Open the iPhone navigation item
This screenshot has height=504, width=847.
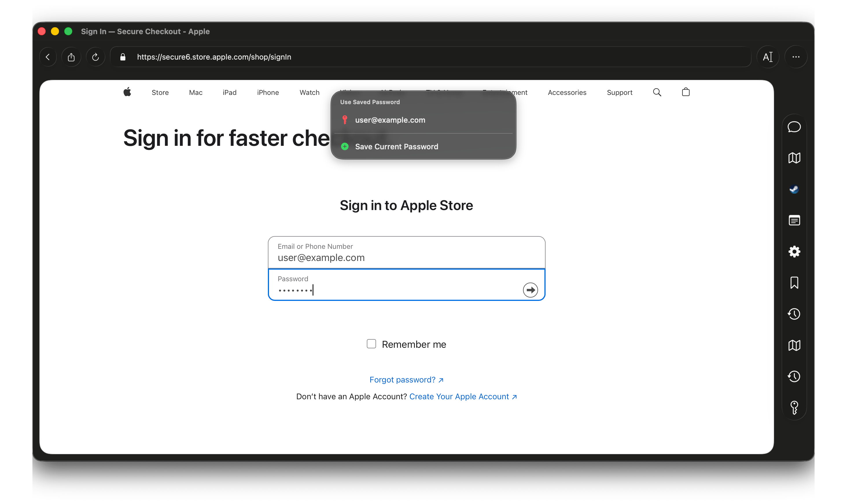pos(268,92)
